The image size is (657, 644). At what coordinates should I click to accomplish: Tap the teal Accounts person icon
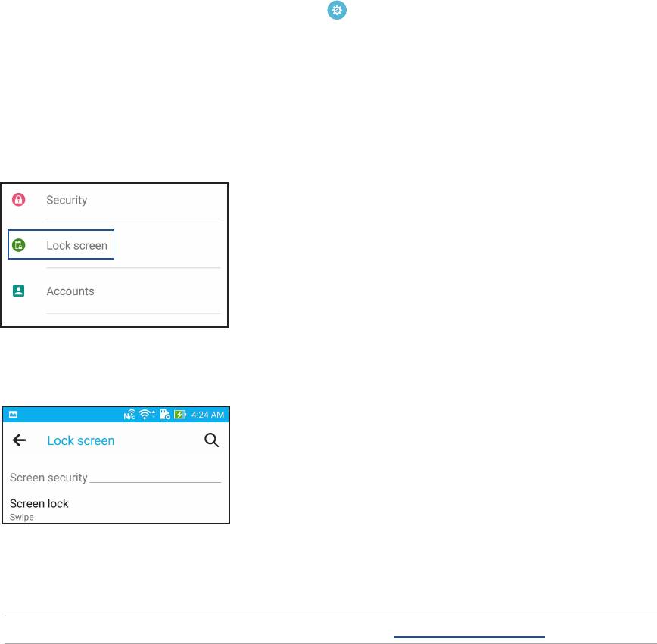(19, 291)
